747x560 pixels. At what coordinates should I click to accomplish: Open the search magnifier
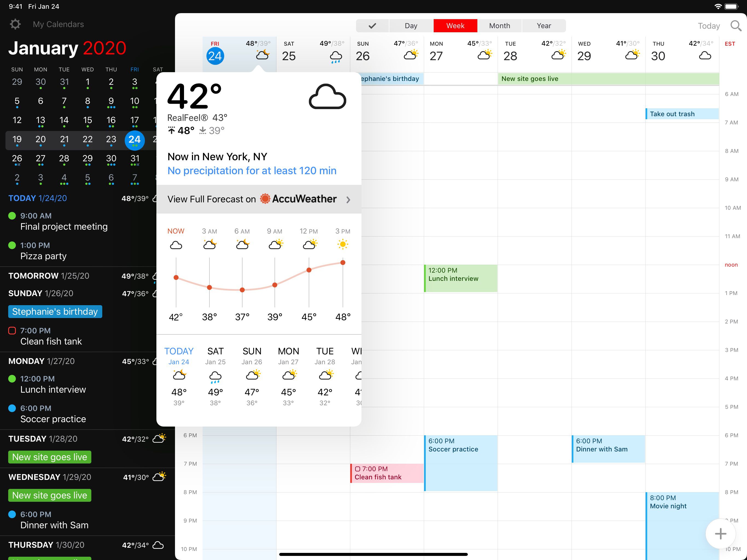pos(735,26)
